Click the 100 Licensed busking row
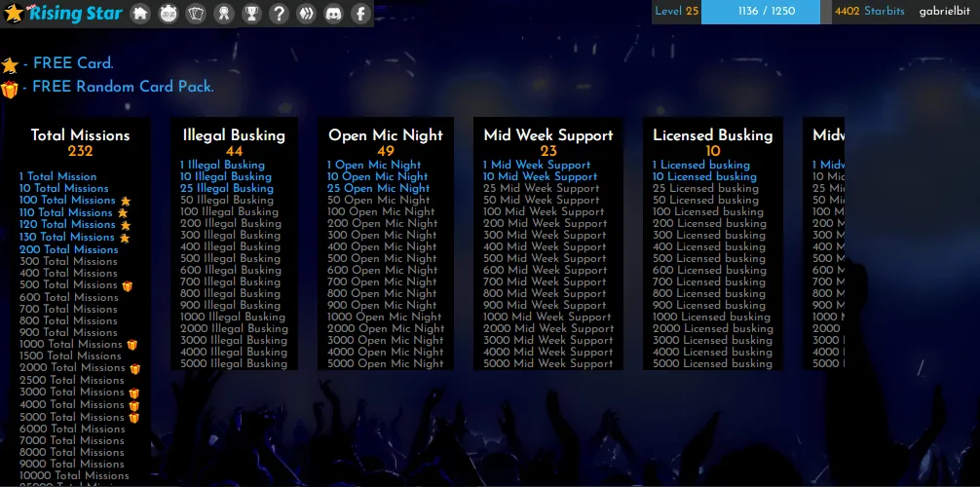The height and width of the screenshot is (487, 980). click(x=708, y=212)
